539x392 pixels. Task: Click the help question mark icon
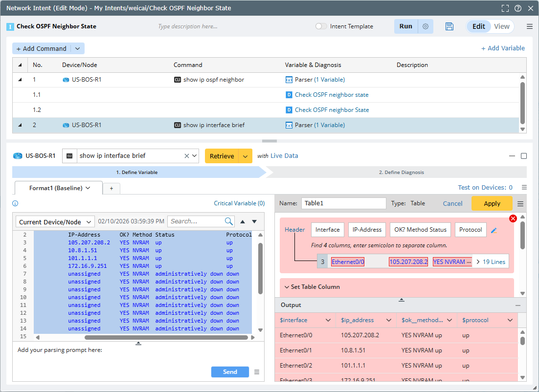[x=517, y=8]
